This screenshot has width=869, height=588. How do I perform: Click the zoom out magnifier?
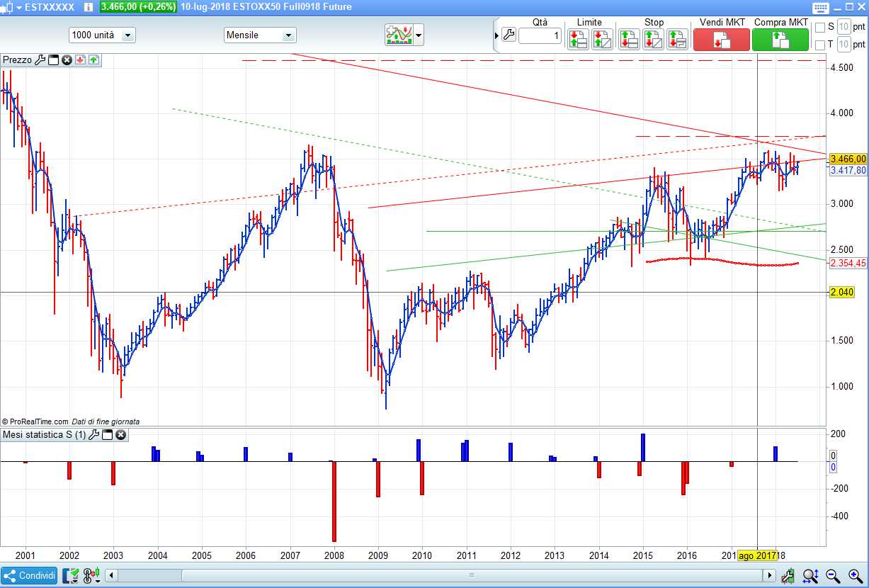point(834,576)
